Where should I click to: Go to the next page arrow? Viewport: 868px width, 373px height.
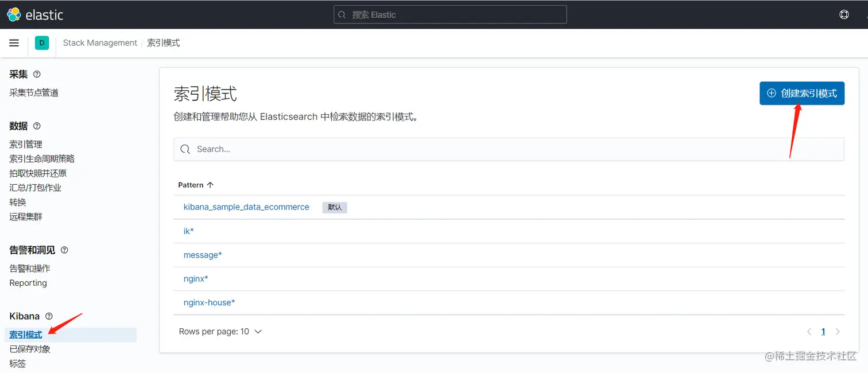click(x=838, y=332)
